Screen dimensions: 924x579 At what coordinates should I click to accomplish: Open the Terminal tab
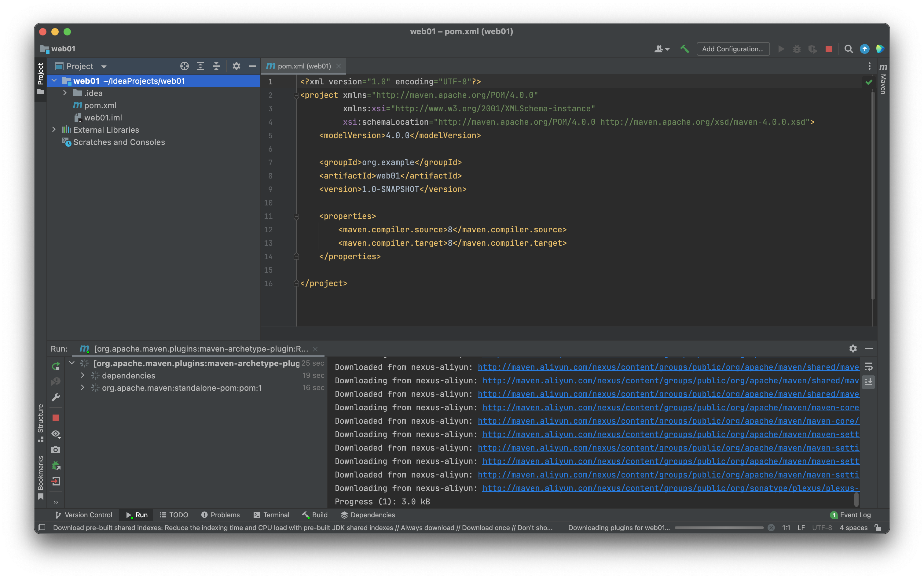[271, 515]
